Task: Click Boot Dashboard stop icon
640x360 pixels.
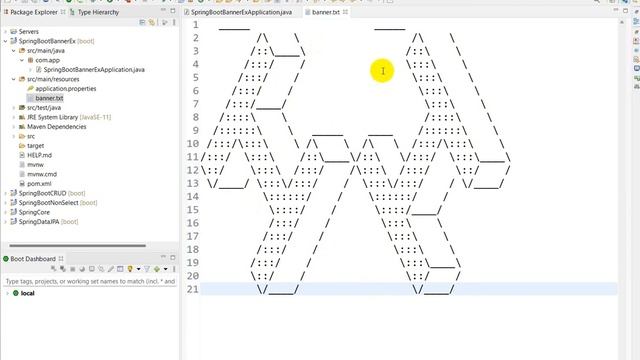Action: (x=73, y=269)
